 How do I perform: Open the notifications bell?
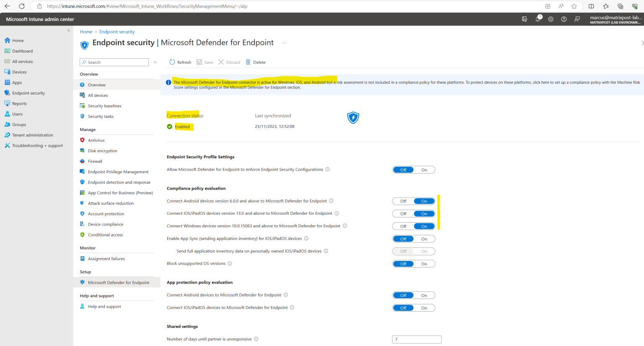tap(538, 19)
